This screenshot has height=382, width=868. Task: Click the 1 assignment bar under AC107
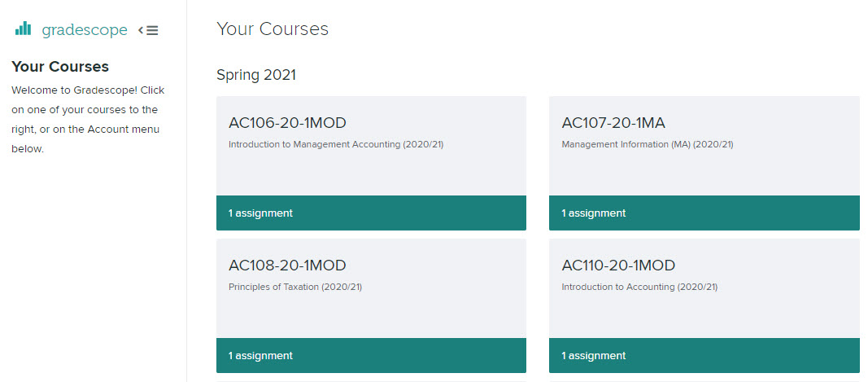704,213
